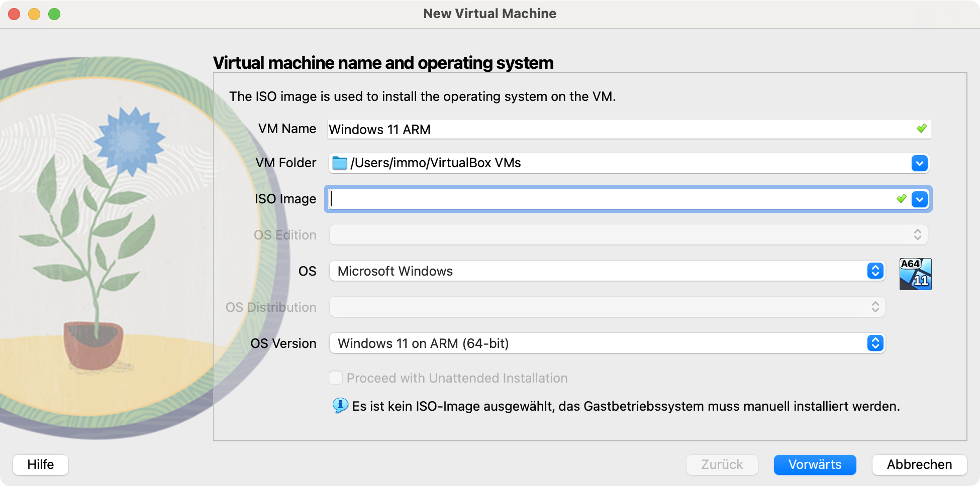Click the VM Folder path text
This screenshot has width=980, height=486.
[436, 163]
